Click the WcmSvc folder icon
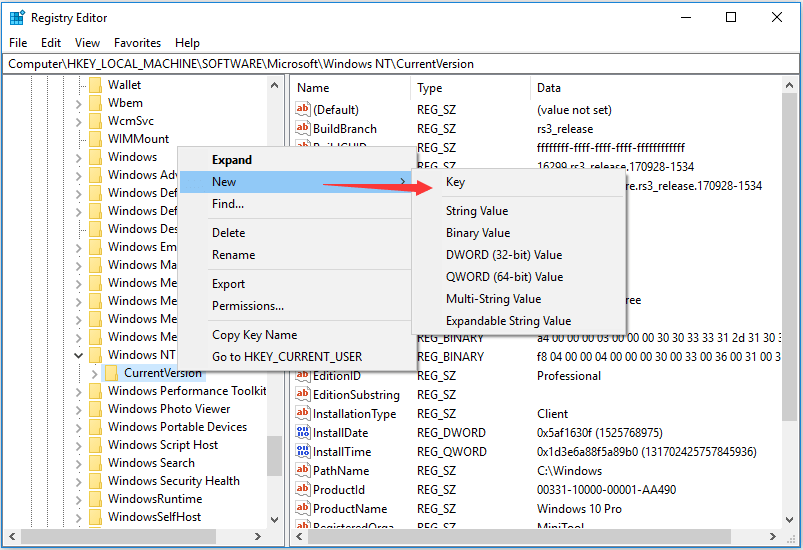 95,121
